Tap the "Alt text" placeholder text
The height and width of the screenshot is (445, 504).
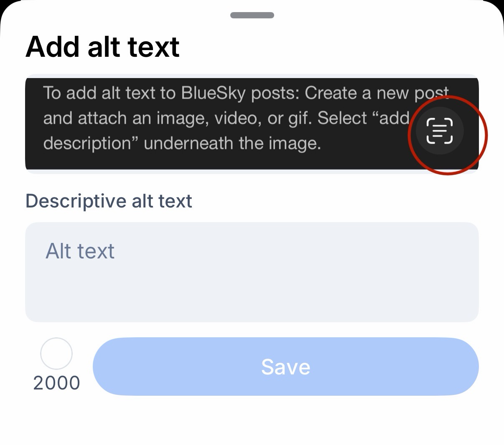pos(80,251)
